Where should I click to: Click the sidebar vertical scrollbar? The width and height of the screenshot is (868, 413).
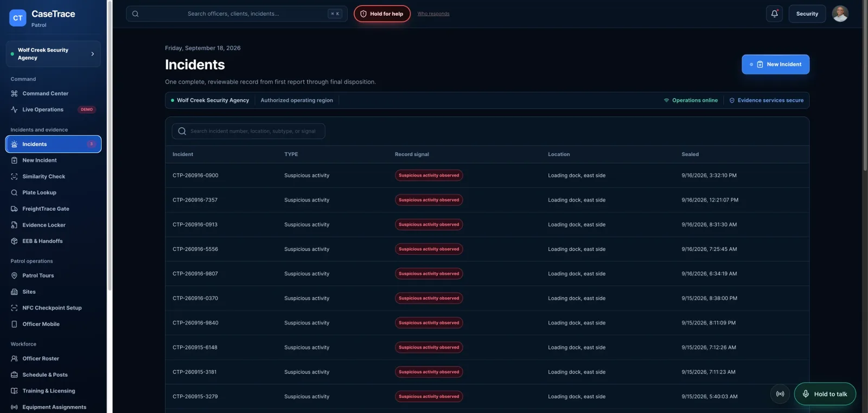point(110,146)
